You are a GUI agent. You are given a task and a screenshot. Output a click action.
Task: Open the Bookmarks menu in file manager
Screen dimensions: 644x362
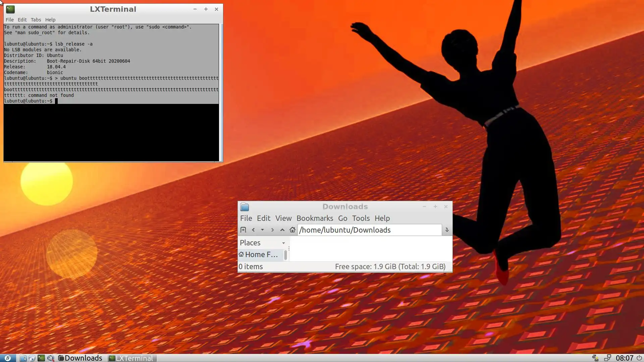click(x=315, y=218)
